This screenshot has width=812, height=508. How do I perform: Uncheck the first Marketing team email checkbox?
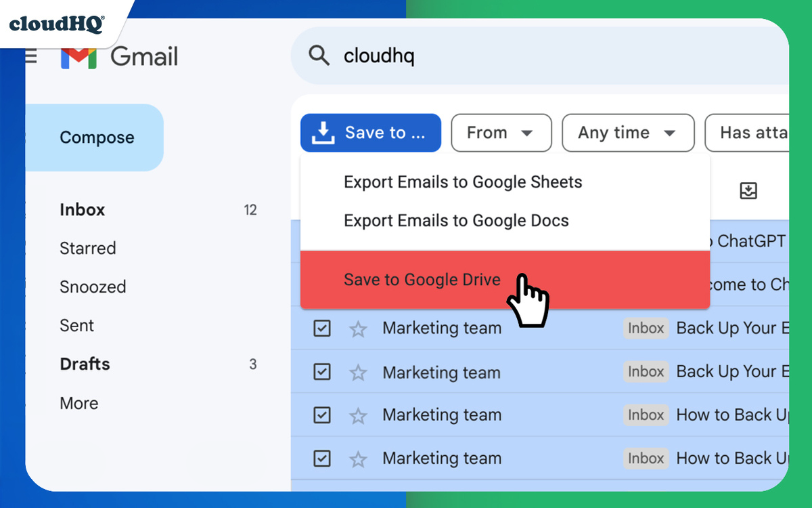[x=322, y=328]
